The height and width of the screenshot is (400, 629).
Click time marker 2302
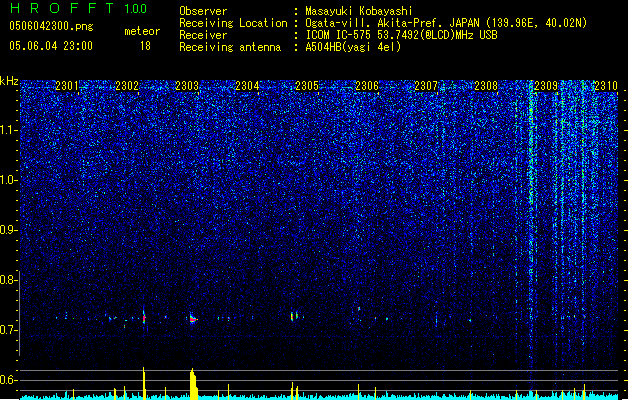127,85
